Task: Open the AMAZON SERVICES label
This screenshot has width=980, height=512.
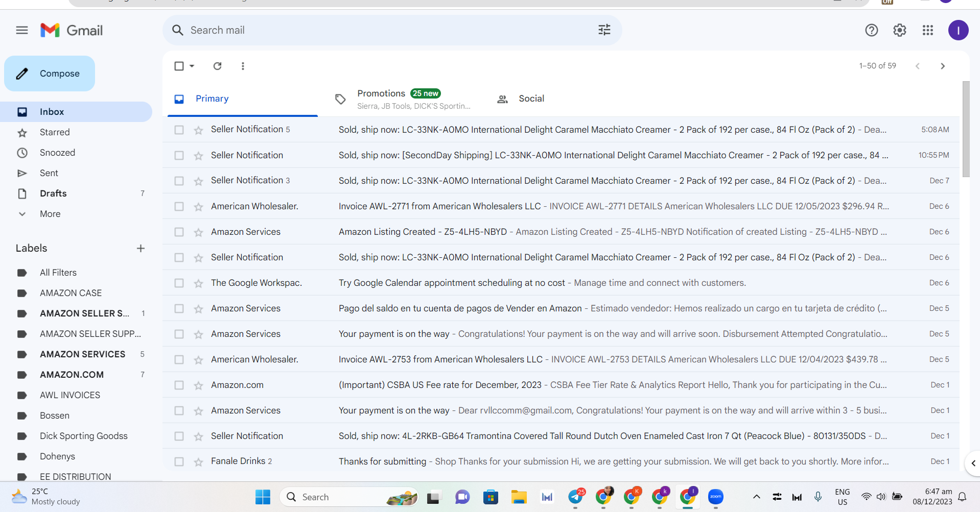Action: click(77, 354)
